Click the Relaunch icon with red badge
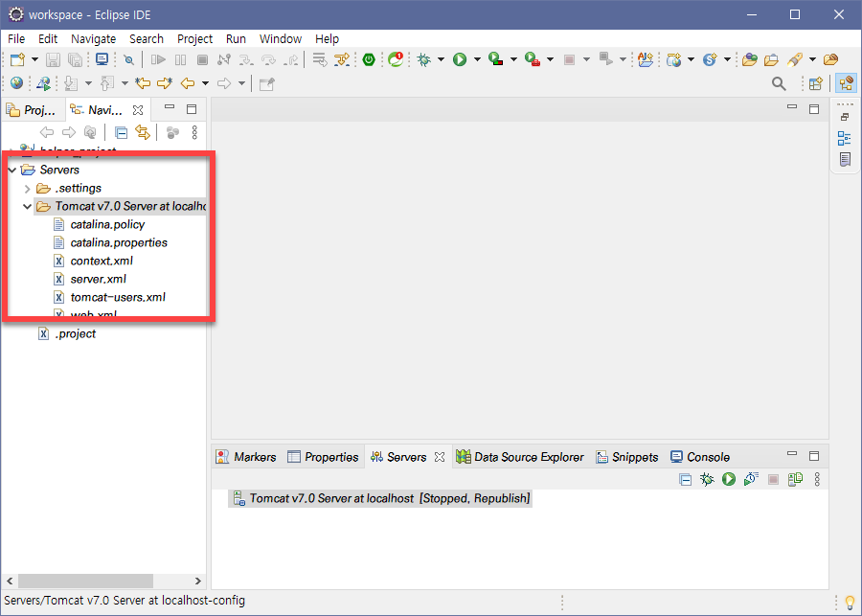862x616 pixels. tap(396, 58)
